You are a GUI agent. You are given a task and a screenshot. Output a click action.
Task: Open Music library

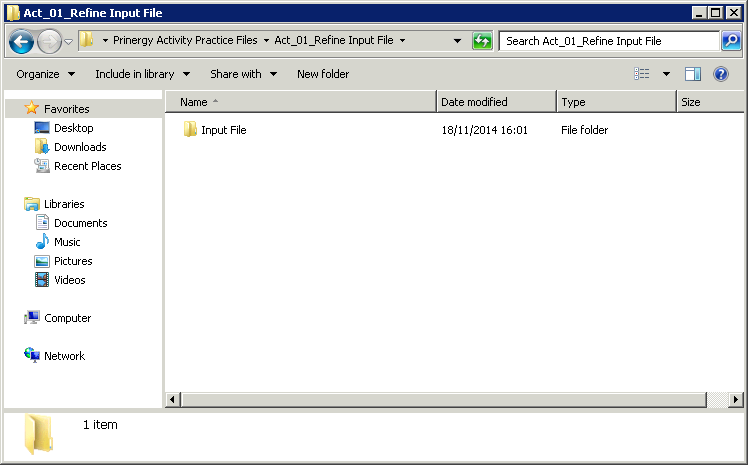[x=67, y=242]
